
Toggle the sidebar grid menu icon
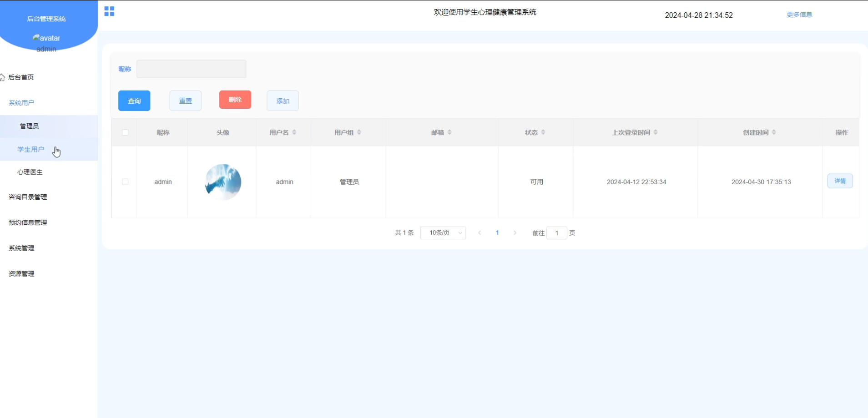coord(109,11)
